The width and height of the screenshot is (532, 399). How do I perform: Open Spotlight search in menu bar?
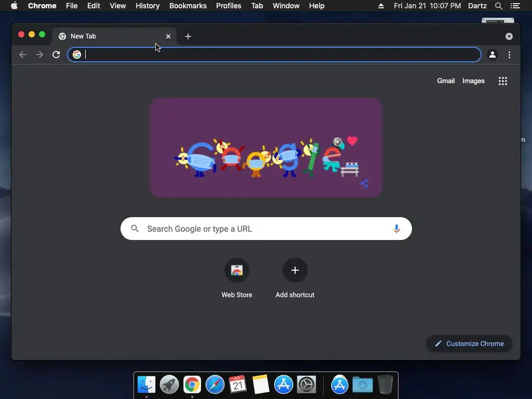click(498, 6)
